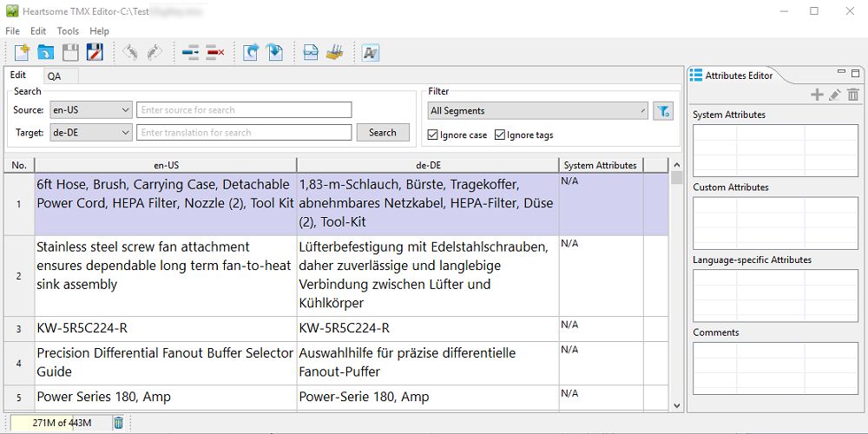868x434 pixels.
Task: Select target 'Lüfterbefestigung mit Edelstahlschrauben' cell
Action: click(428, 276)
